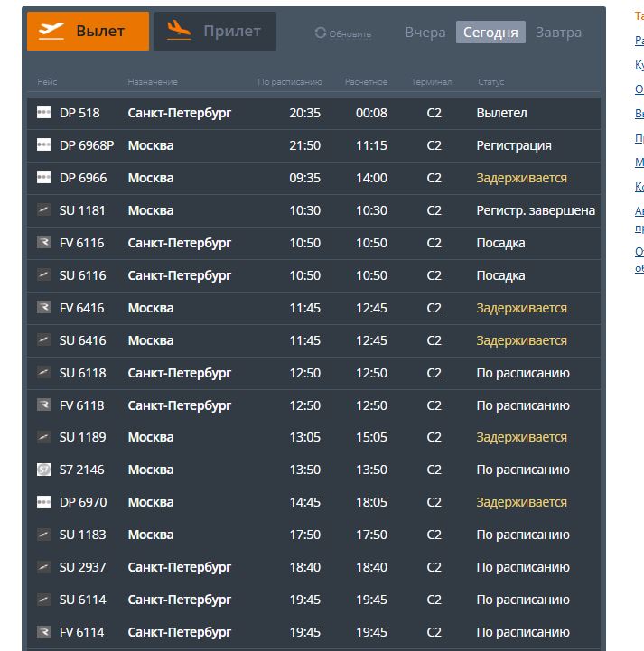This screenshot has width=644, height=651.
Task: Click S7 logo of flight S7 2146
Action: click(x=43, y=470)
